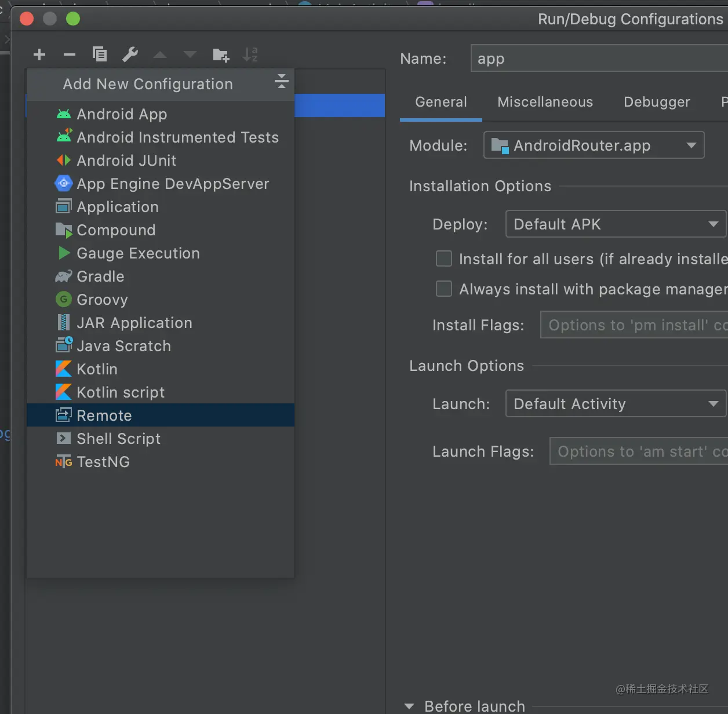This screenshot has width=728, height=714.
Task: Click the Shell Script terminal icon
Action: pyautogui.click(x=64, y=438)
